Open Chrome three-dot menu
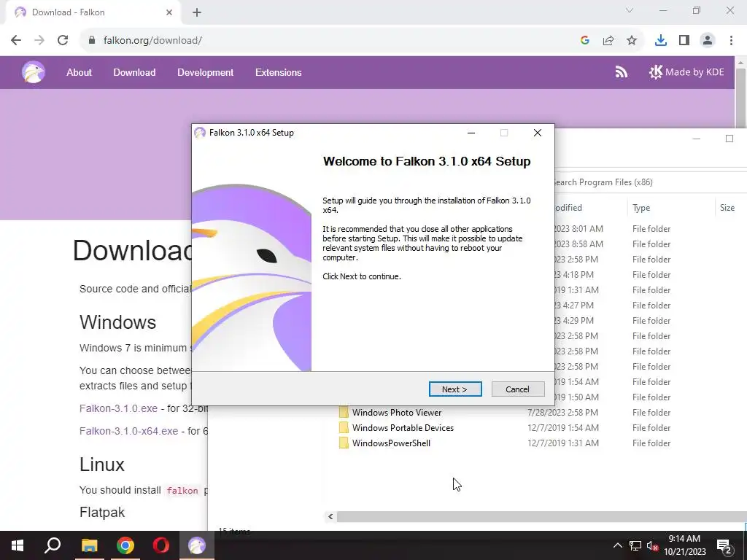 pyautogui.click(x=731, y=41)
